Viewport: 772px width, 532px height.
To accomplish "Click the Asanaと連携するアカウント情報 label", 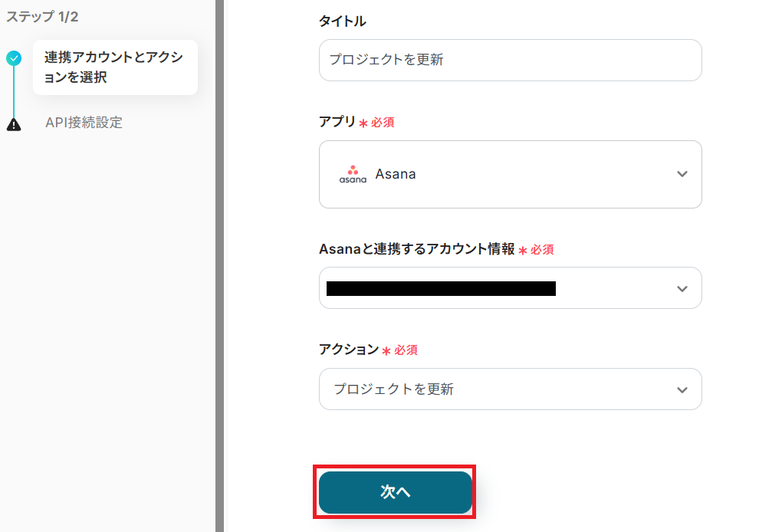I will pyautogui.click(x=416, y=249).
